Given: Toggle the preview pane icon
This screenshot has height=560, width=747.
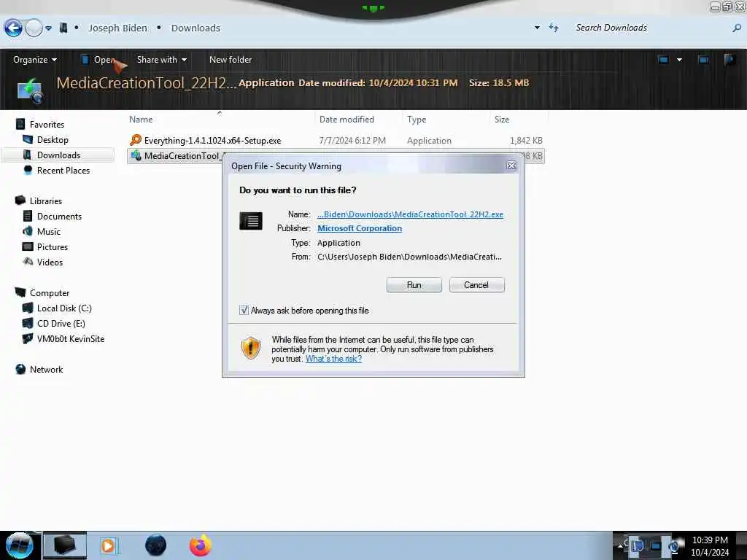Looking at the screenshot, I should click(x=703, y=60).
